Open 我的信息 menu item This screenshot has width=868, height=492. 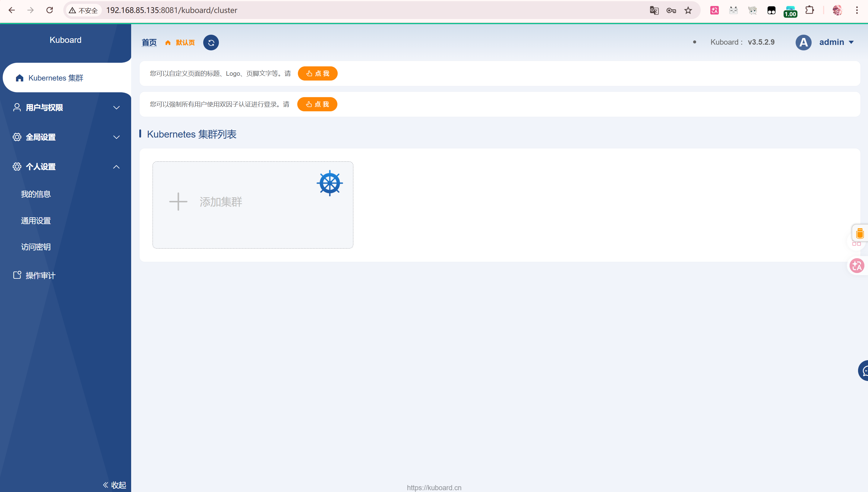(x=36, y=194)
